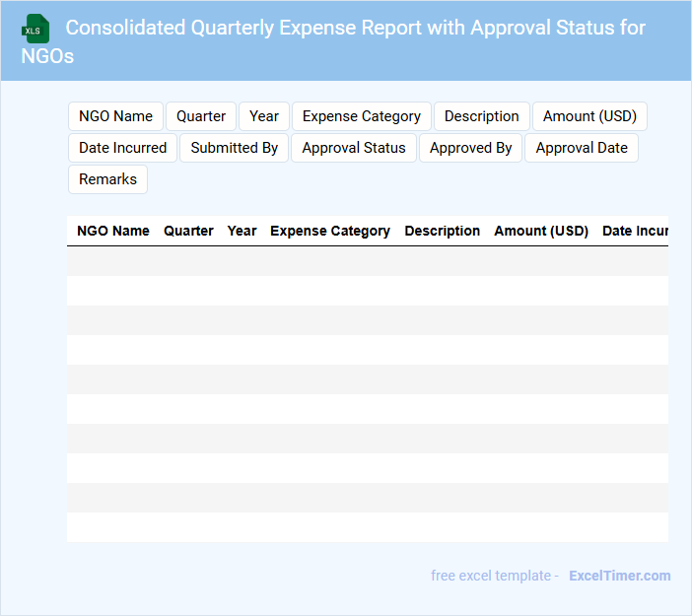The width and height of the screenshot is (692, 616).
Task: Click the Amount (USD) column header
Action: point(541,231)
